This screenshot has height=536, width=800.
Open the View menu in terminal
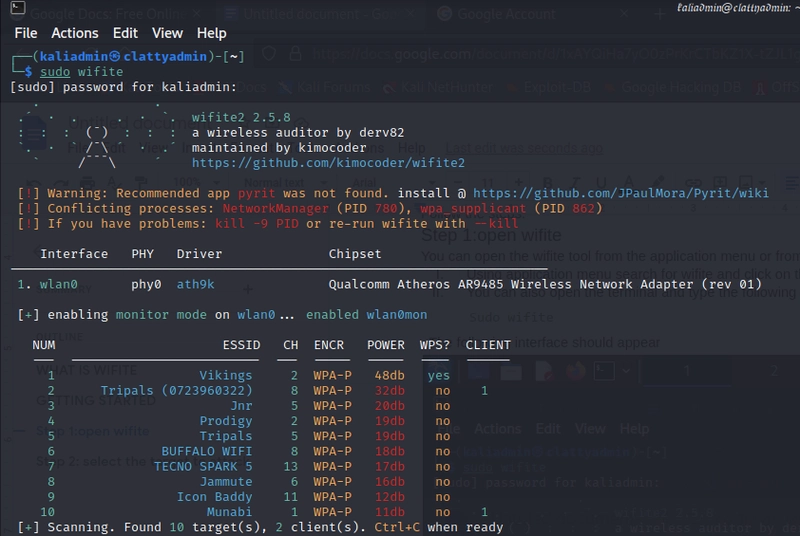(167, 33)
